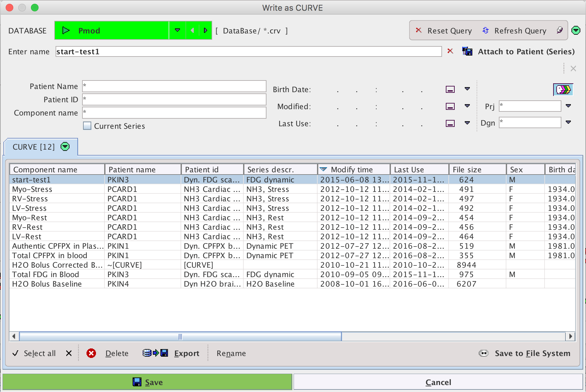Sort by Component name column header
Screen dimensions: 586x392
point(57,169)
